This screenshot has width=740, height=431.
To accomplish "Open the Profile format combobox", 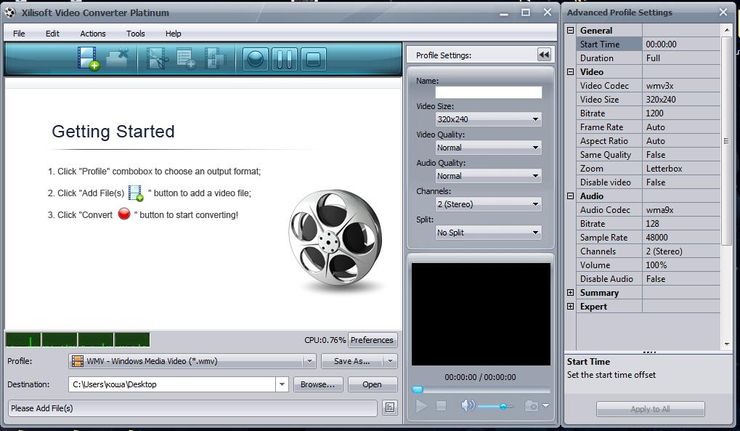I will [x=192, y=361].
